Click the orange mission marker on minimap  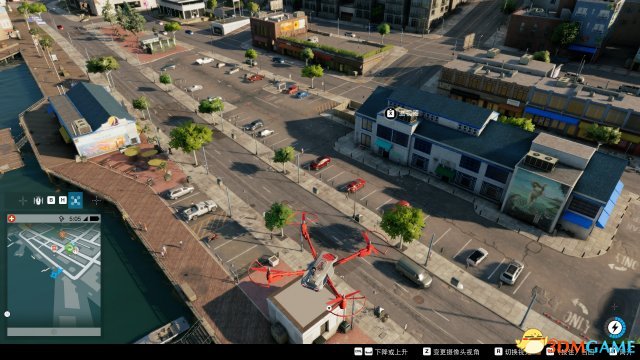(x=62, y=234)
